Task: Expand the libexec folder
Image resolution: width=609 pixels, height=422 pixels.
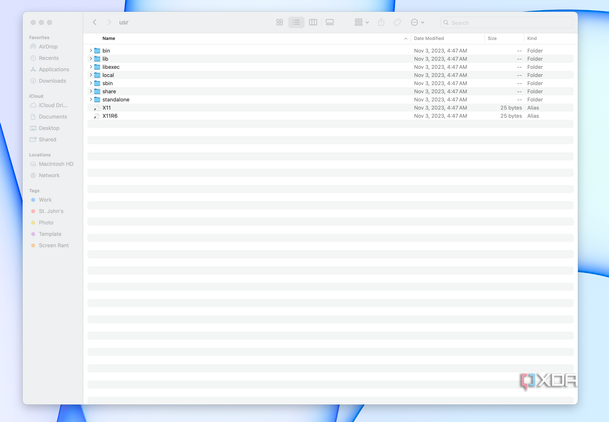Action: pyautogui.click(x=90, y=67)
